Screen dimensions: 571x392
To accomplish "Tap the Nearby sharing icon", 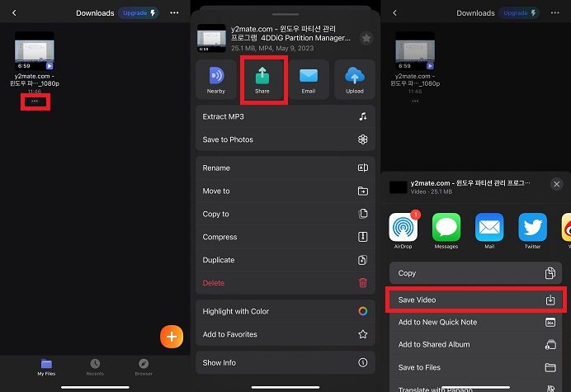I will (216, 80).
